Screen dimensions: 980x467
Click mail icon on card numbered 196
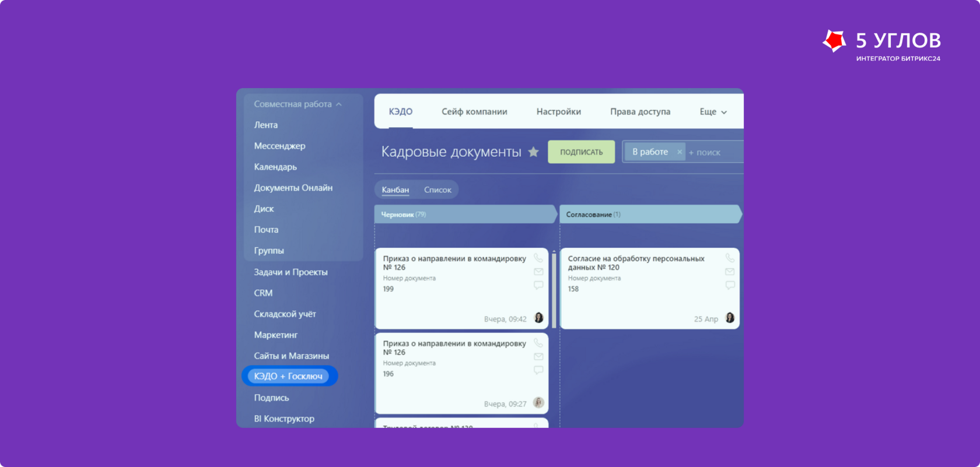coord(538,357)
